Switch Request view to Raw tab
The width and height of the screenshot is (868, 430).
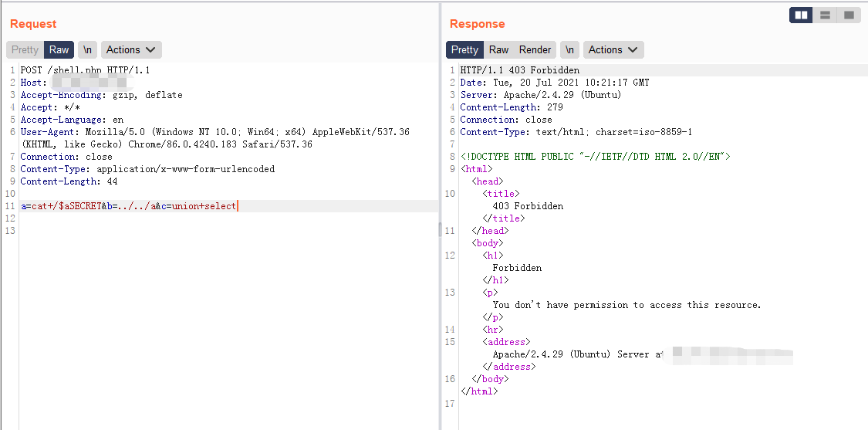[x=59, y=50]
